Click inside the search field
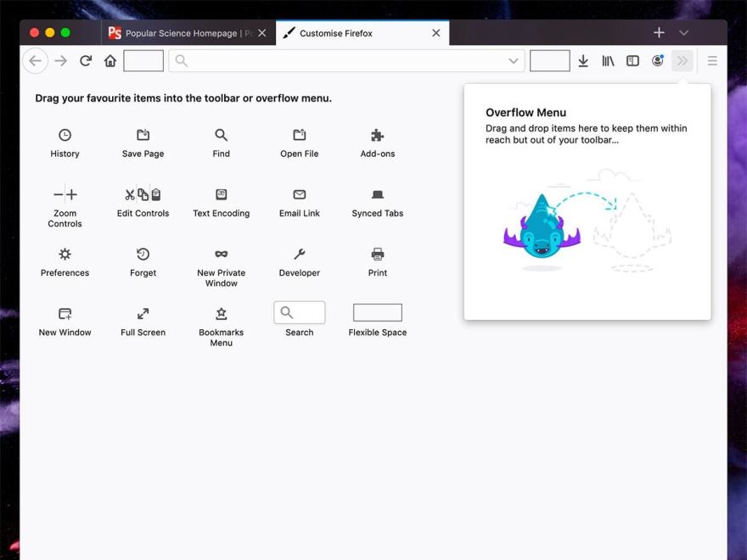Viewport: 747px width, 560px height. (x=340, y=60)
